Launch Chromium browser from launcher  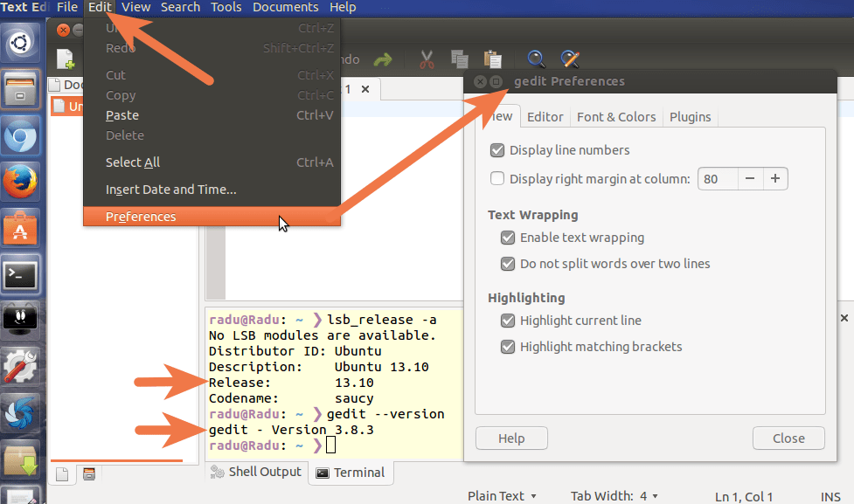[21, 135]
